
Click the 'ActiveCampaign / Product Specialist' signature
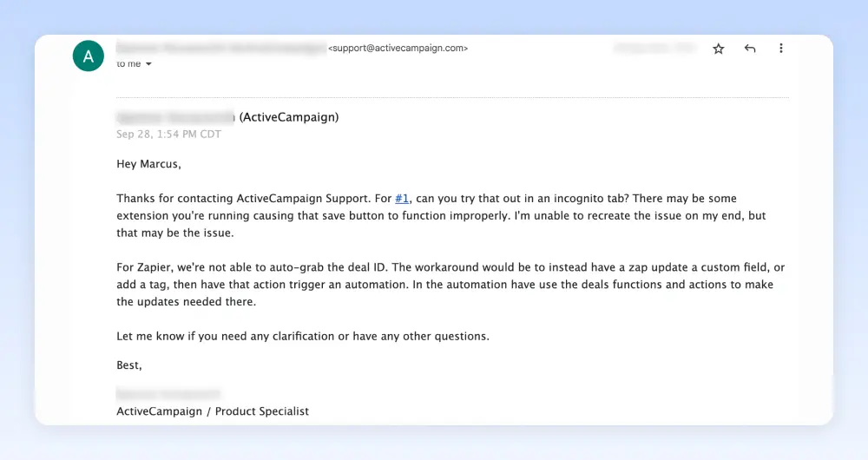[x=213, y=411]
